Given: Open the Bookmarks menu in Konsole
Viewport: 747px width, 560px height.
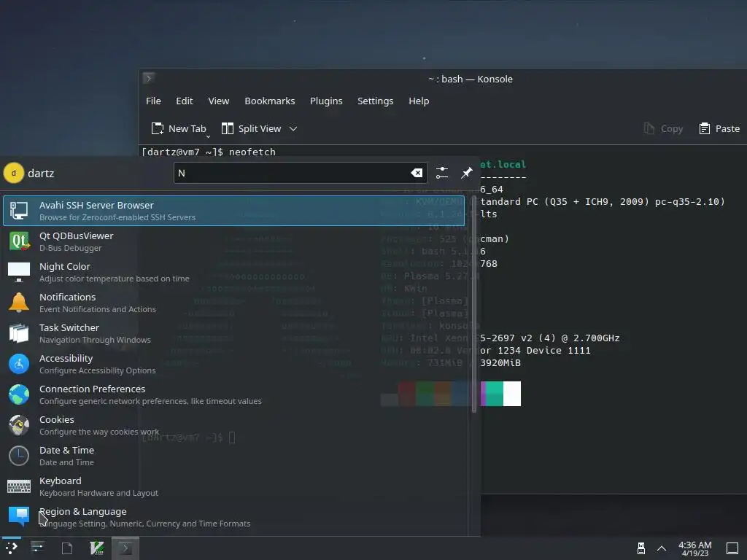Looking at the screenshot, I should click(270, 101).
